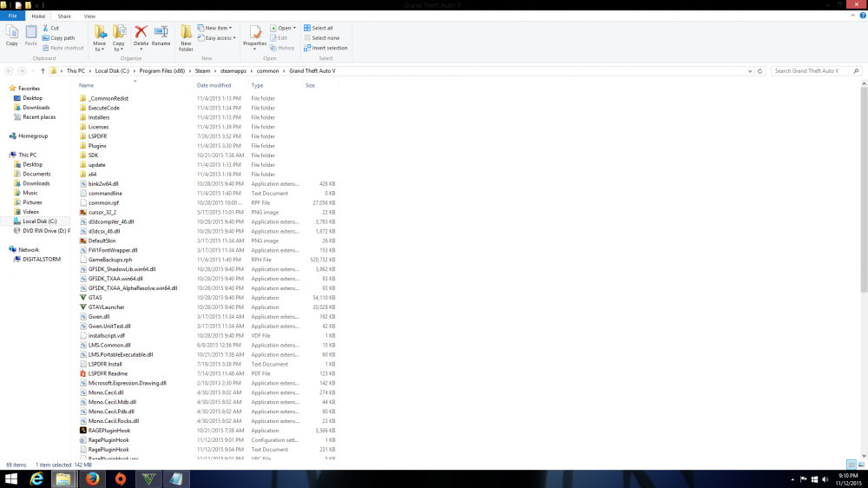Open the recent locations dropdown arrow
Screen dimensions: 868x488
33,71
